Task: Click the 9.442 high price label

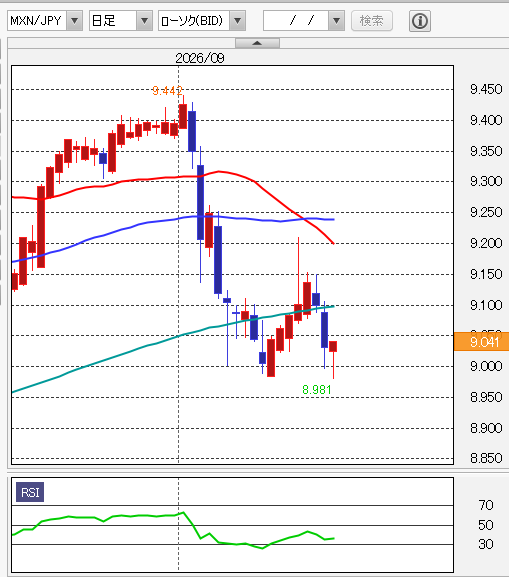Action: [x=167, y=90]
